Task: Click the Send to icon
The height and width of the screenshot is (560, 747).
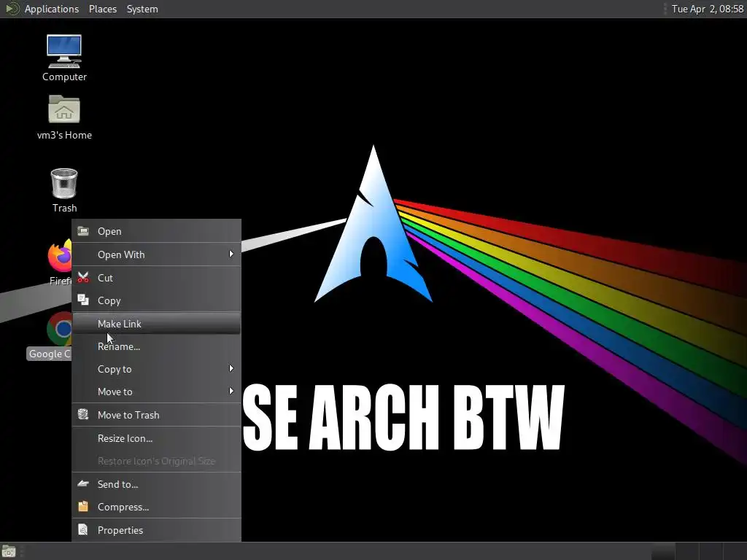Action: pyautogui.click(x=83, y=484)
